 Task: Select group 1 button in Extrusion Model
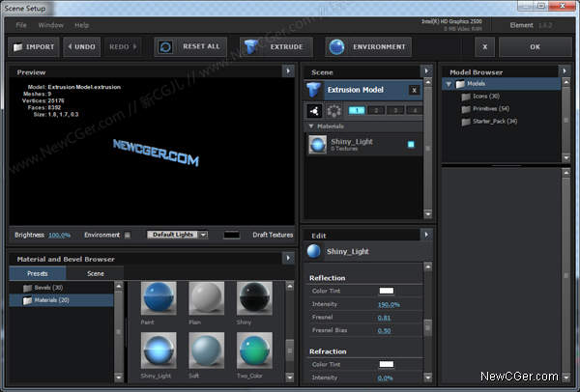coord(357,110)
